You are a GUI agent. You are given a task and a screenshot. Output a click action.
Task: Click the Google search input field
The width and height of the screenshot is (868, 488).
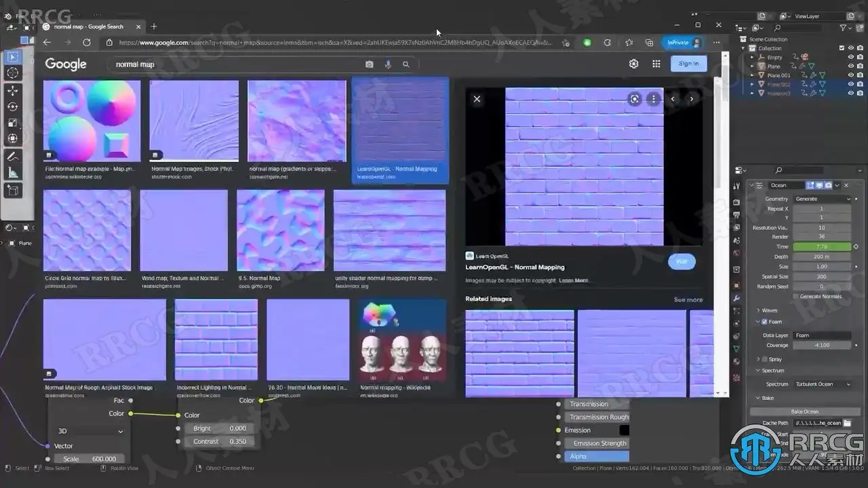pos(237,64)
